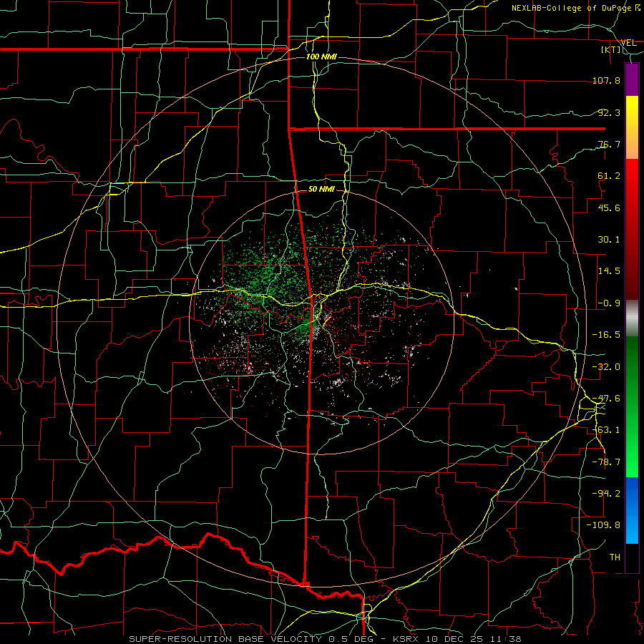Viewport: 644px width, 644px height.
Task: Click the 45.6 velocity scale value
Action: click(609, 208)
